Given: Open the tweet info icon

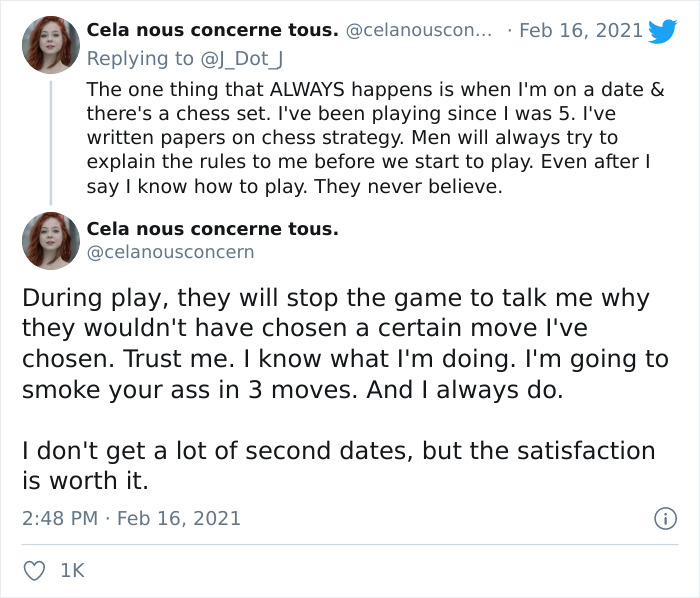Looking at the screenshot, I should pyautogui.click(x=665, y=519).
